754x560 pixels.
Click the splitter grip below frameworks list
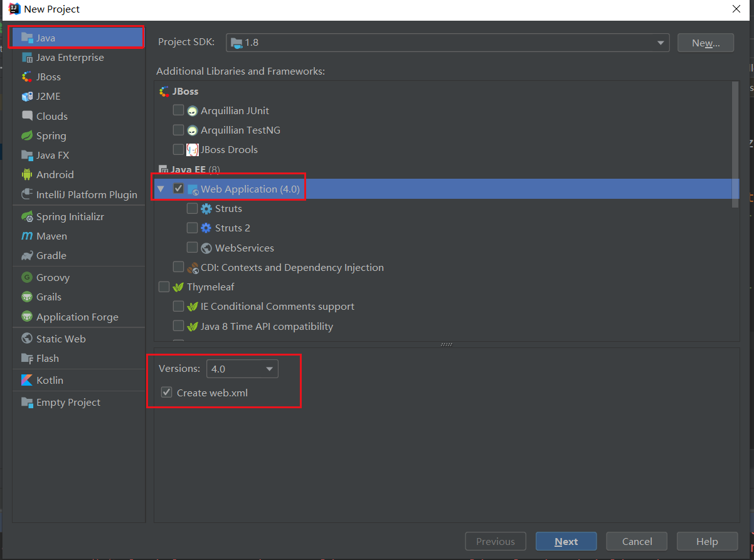[x=447, y=344]
